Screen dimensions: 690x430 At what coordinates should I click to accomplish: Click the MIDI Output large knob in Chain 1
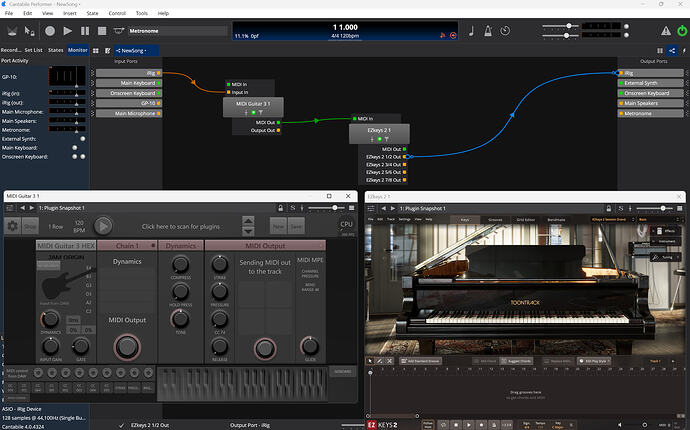pos(127,347)
